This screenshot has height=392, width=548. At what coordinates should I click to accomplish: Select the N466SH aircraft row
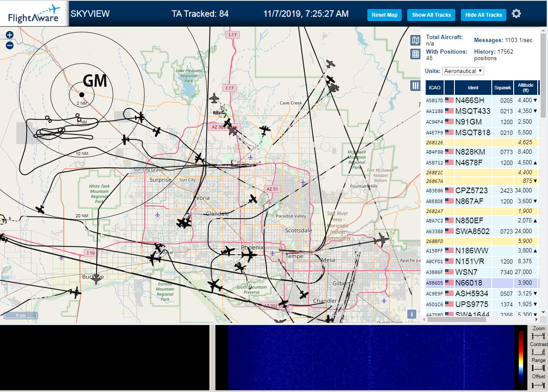pyautogui.click(x=482, y=100)
